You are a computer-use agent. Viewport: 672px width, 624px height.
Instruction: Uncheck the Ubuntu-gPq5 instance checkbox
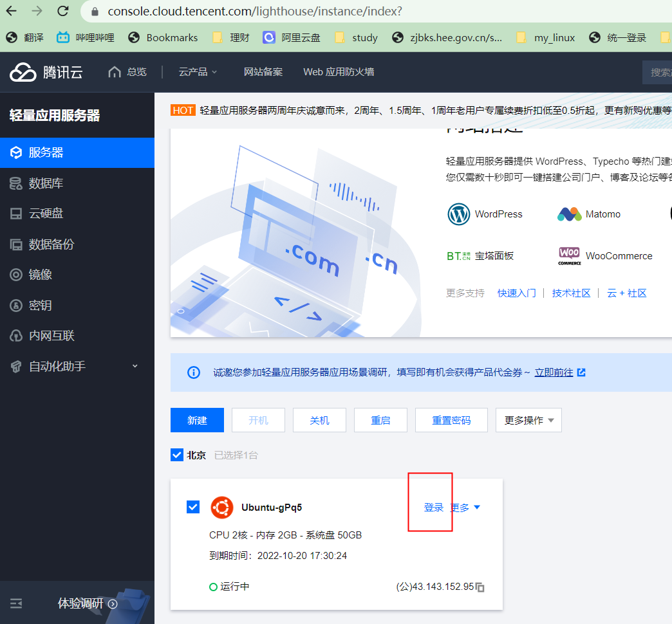point(193,507)
